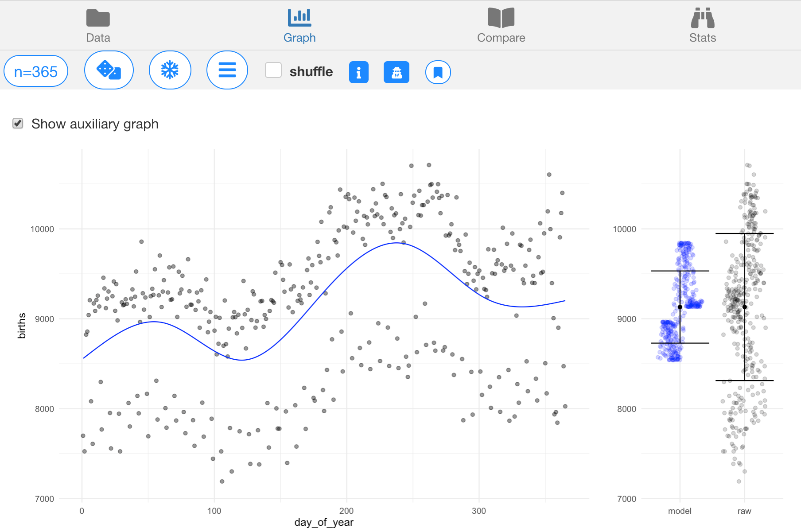The height and width of the screenshot is (532, 801).
Task: Open the Data tab folder icon
Action: point(98,18)
